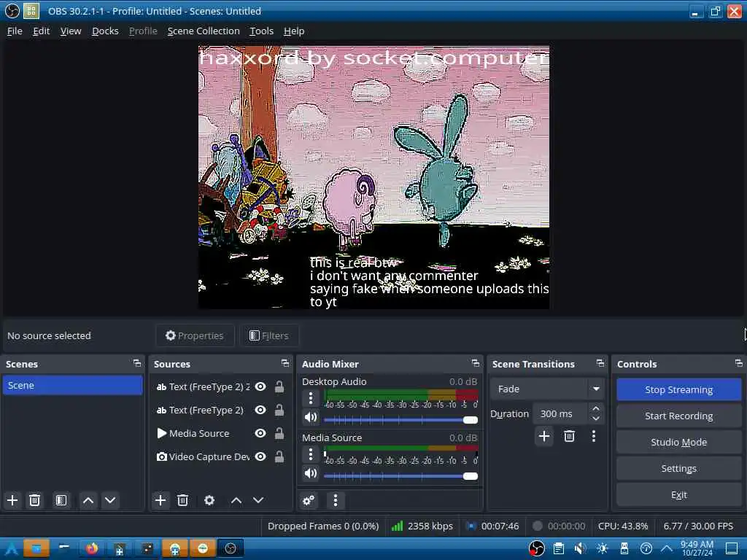
Task: Mute Media Source speaker icon
Action: [311, 473]
